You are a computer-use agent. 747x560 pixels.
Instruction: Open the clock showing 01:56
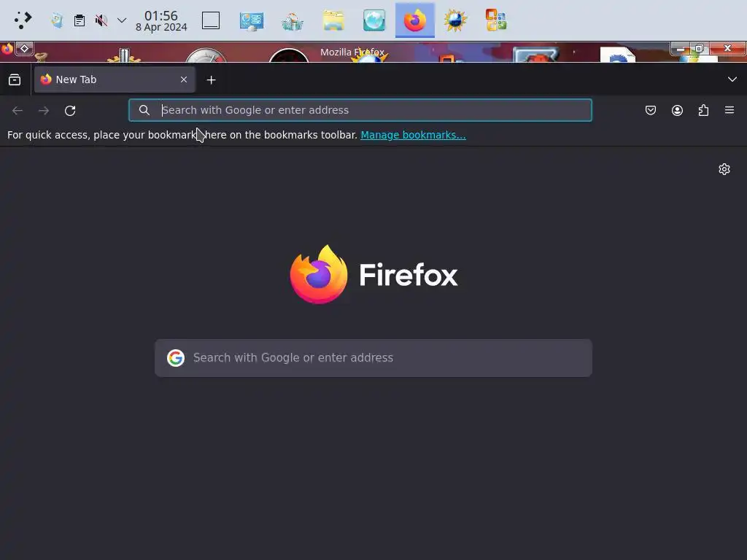(161, 21)
